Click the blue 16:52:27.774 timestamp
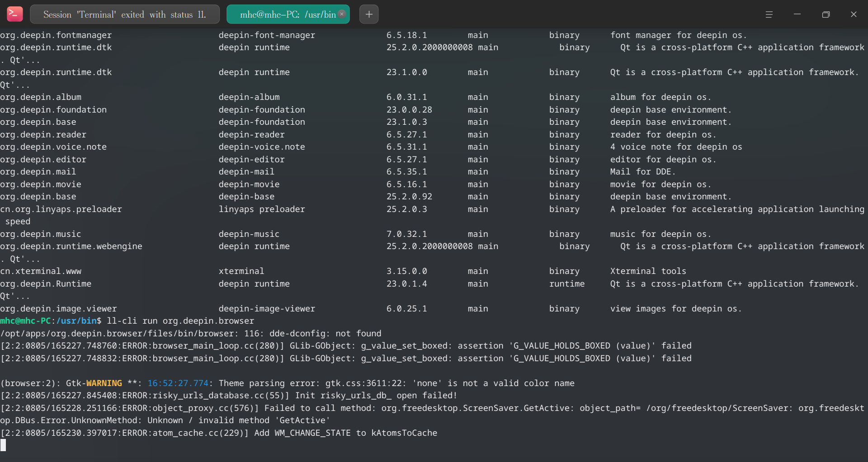 point(178,383)
